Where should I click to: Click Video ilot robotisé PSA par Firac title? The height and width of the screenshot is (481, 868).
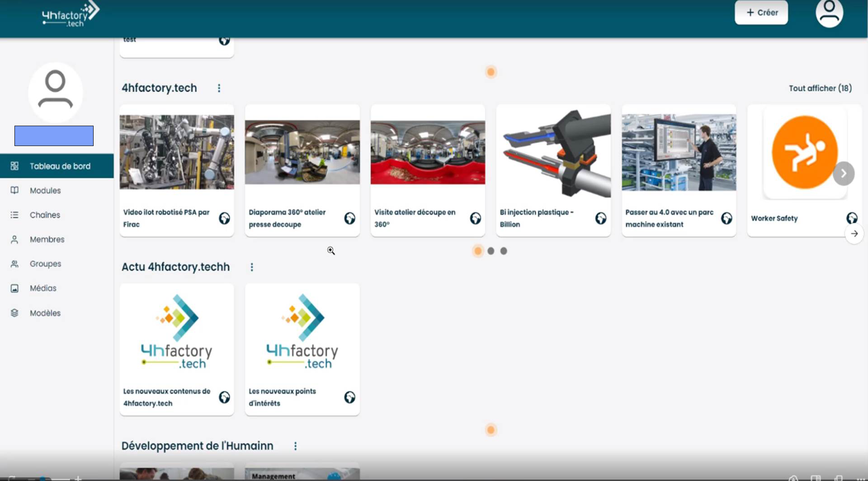click(166, 218)
